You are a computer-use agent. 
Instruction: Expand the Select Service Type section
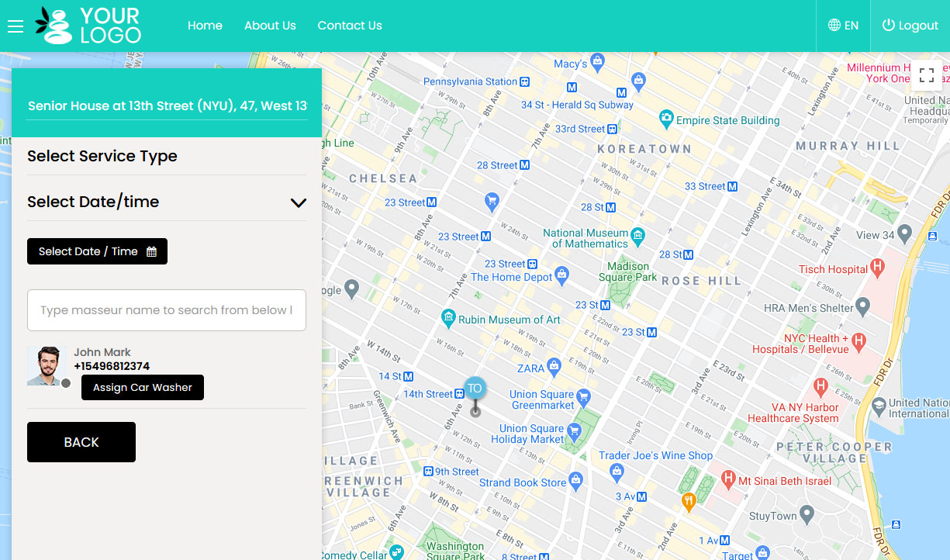pyautogui.click(x=102, y=156)
